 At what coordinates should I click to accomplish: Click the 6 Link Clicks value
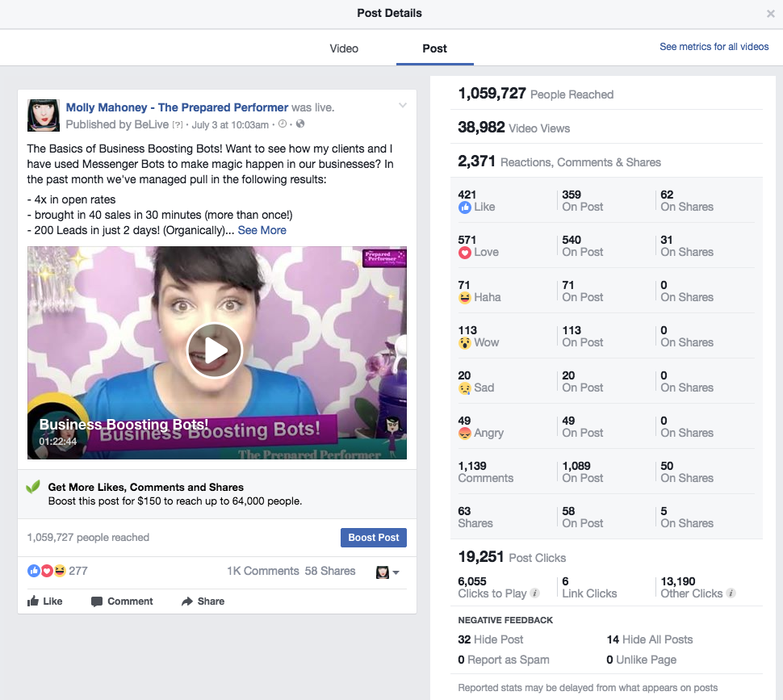(x=565, y=581)
